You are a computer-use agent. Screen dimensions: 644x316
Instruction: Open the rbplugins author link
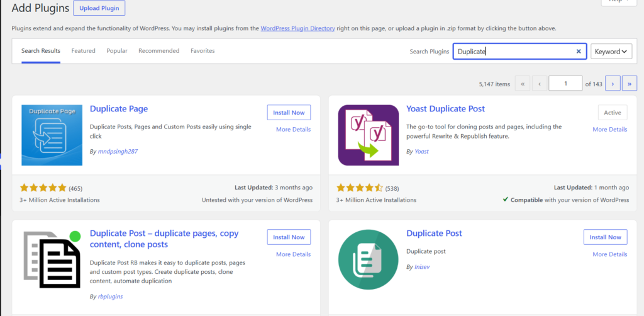point(110,296)
